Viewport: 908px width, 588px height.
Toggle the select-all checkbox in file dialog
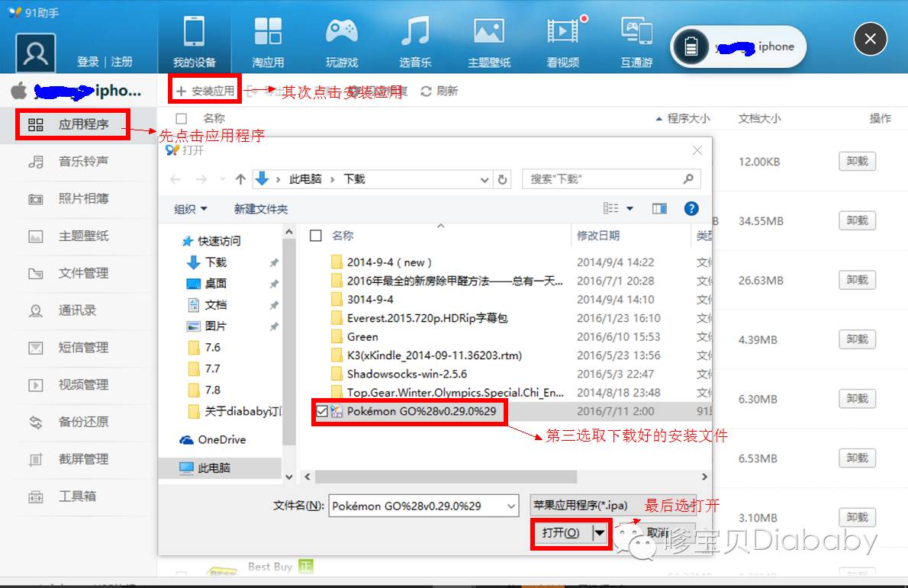316,236
